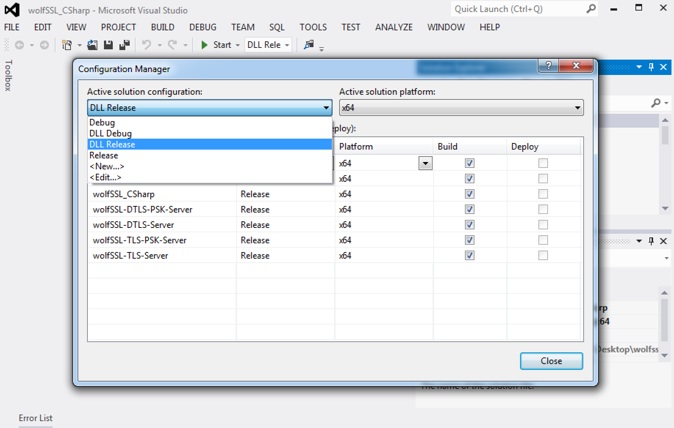The height and width of the screenshot is (428, 674).
Task: Click the Navigate Backward toolbar icon
Action: (x=19, y=45)
